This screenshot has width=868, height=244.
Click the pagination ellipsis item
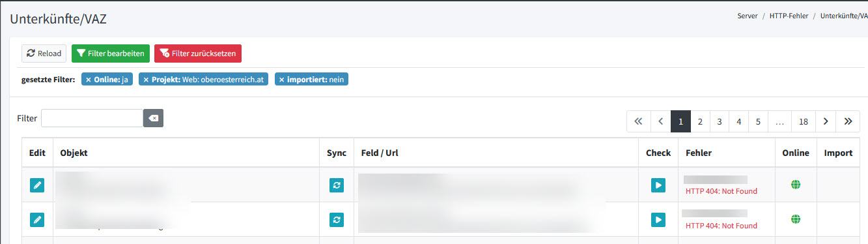click(780, 121)
